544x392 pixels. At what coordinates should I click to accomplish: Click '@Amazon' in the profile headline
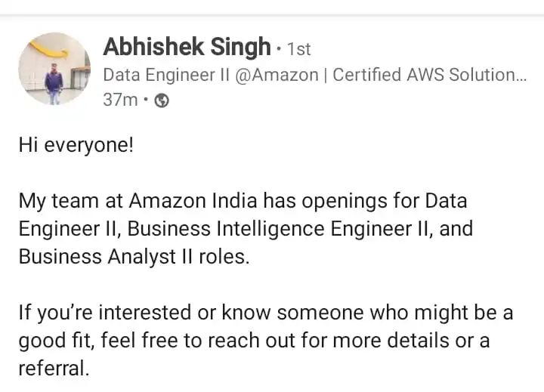(x=277, y=75)
